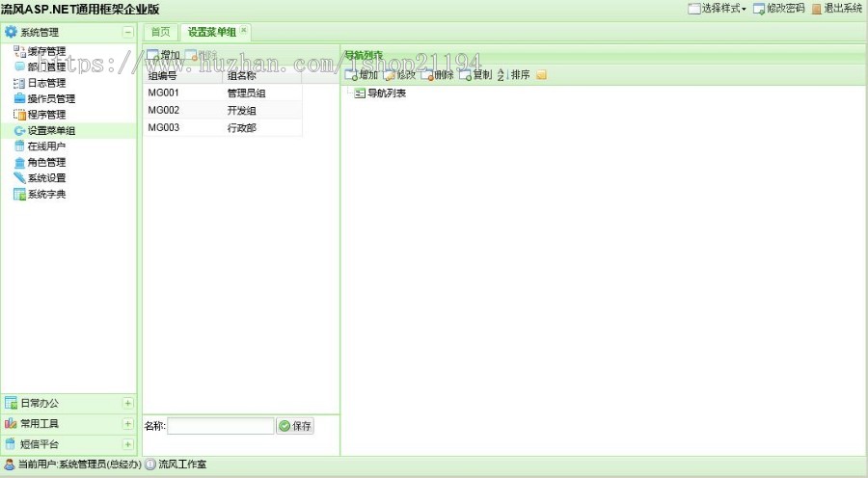This screenshot has width=868, height=478.
Task: Click 删除 in the 导航列表 toolbar
Action: click(437, 75)
